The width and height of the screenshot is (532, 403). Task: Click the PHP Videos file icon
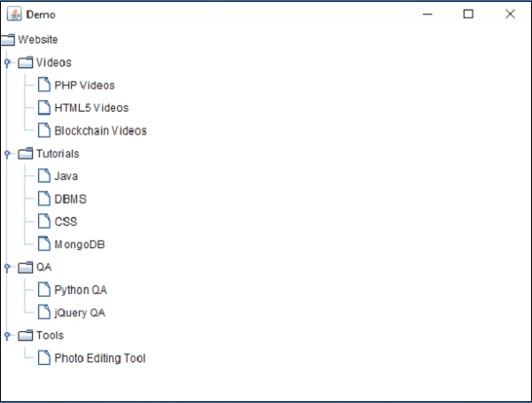(x=43, y=86)
